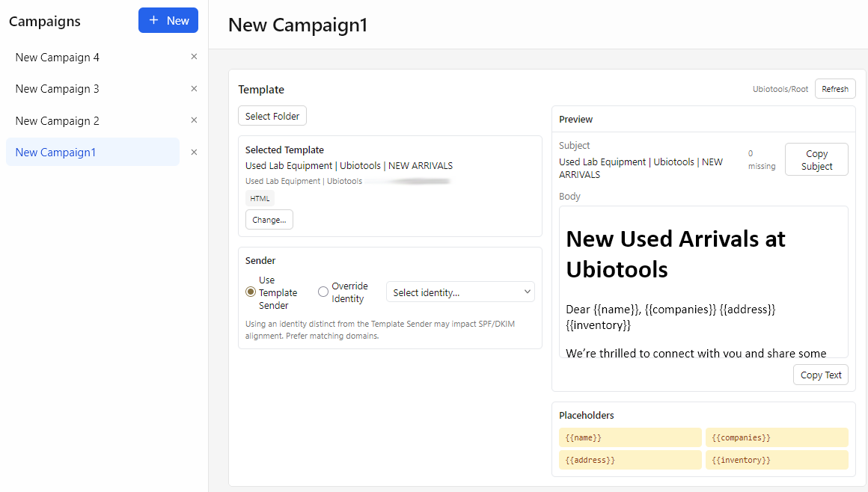This screenshot has width=868, height=492.
Task: Refresh the template list
Action: (x=835, y=89)
